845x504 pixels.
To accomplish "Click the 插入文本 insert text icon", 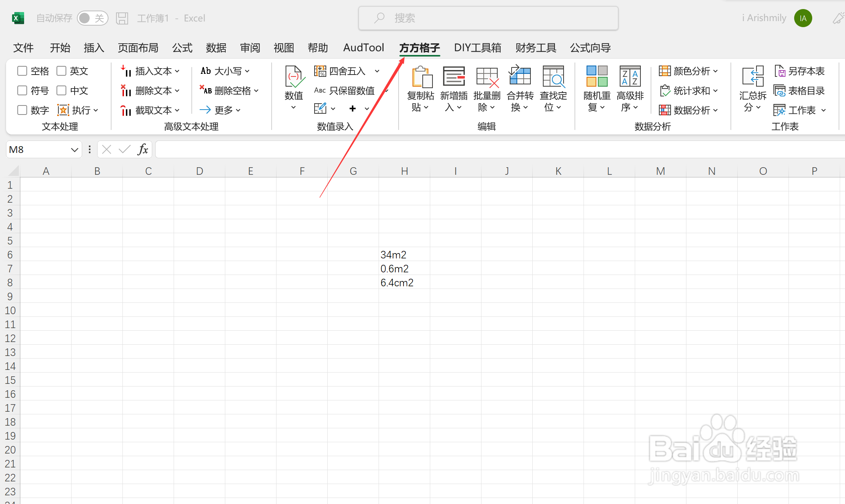I will click(126, 71).
